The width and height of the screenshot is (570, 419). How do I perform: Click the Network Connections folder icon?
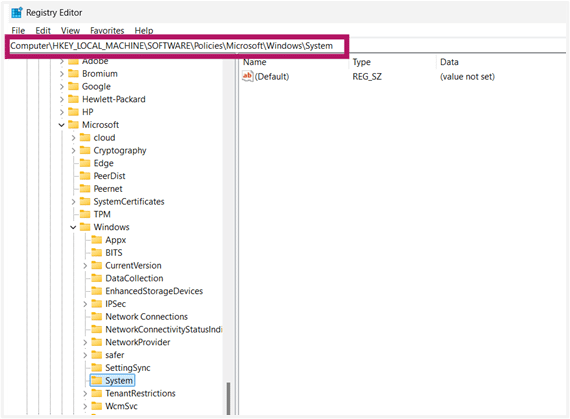pyautogui.click(x=96, y=317)
